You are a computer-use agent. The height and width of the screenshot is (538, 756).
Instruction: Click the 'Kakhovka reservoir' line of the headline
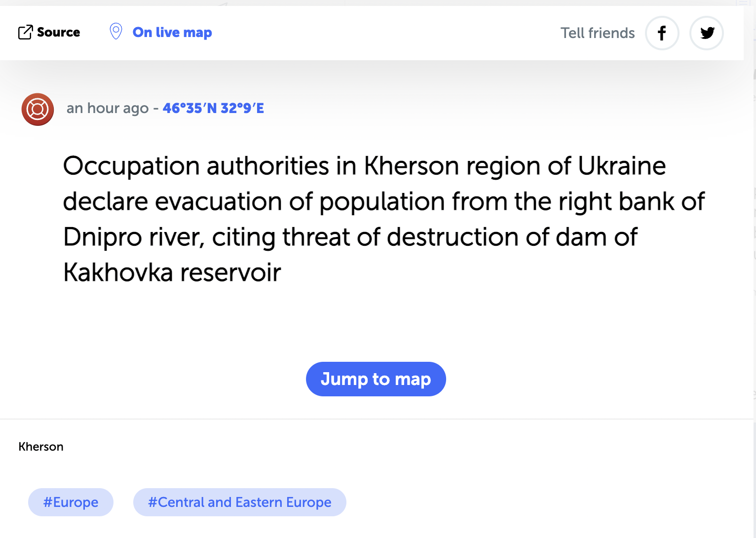(x=172, y=272)
